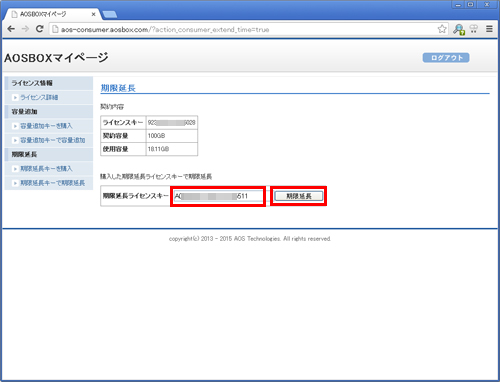500x382 pixels.
Task: Click the arrow icon beside ライセンス詳細
Action: pos(15,98)
